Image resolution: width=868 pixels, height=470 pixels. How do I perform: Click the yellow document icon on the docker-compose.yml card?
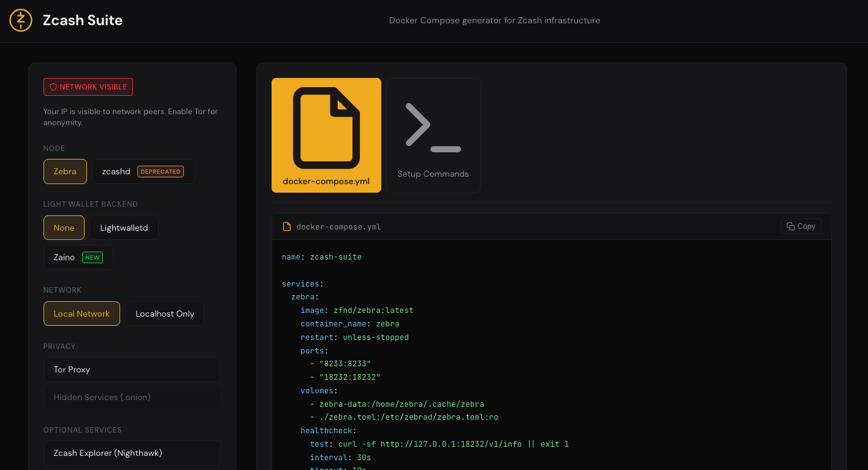(326, 126)
